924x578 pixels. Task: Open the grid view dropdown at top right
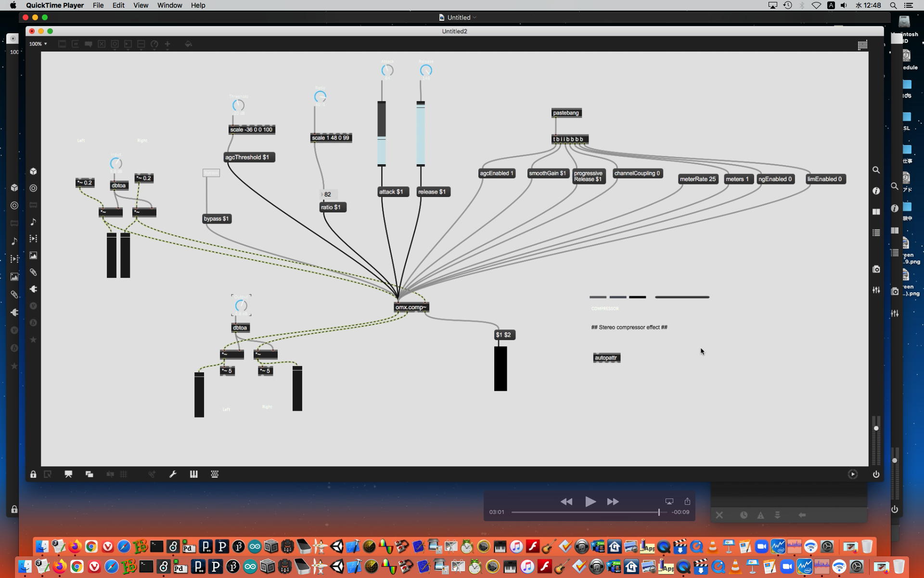click(x=862, y=45)
